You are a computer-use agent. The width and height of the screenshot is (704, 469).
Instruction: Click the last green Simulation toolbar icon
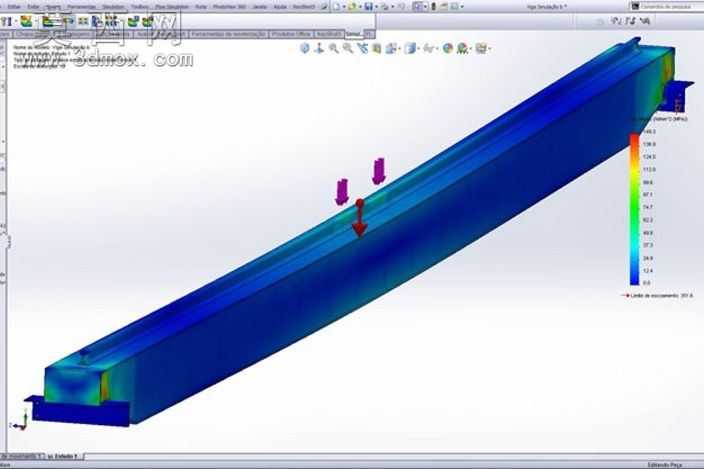click(x=147, y=21)
